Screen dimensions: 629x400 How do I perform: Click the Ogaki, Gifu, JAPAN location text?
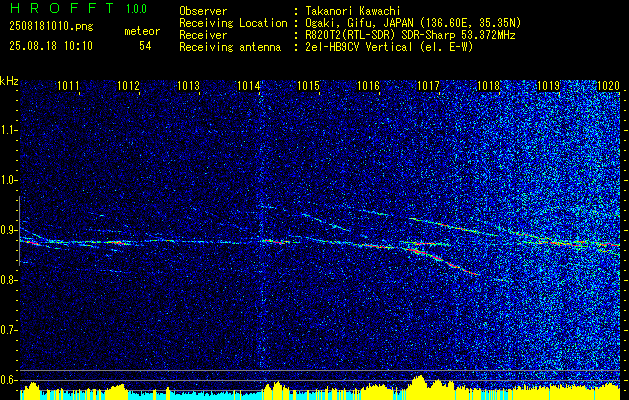[413, 23]
